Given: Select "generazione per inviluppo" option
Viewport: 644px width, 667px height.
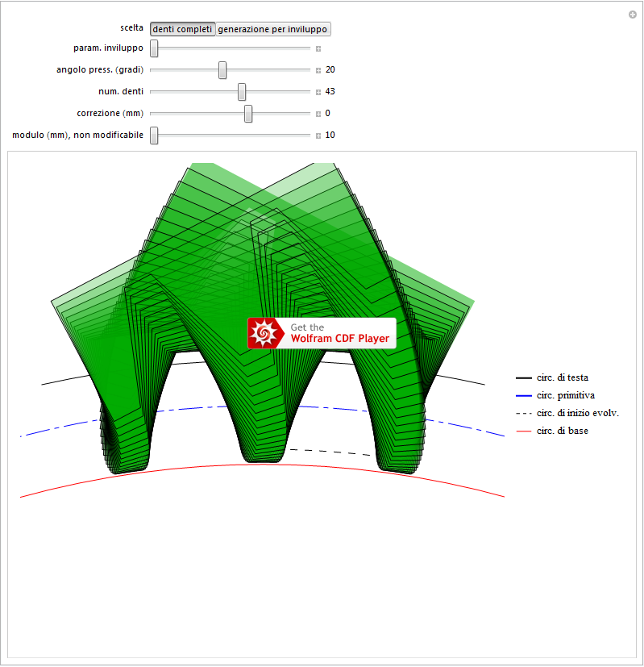Looking at the screenshot, I should tap(272, 29).
